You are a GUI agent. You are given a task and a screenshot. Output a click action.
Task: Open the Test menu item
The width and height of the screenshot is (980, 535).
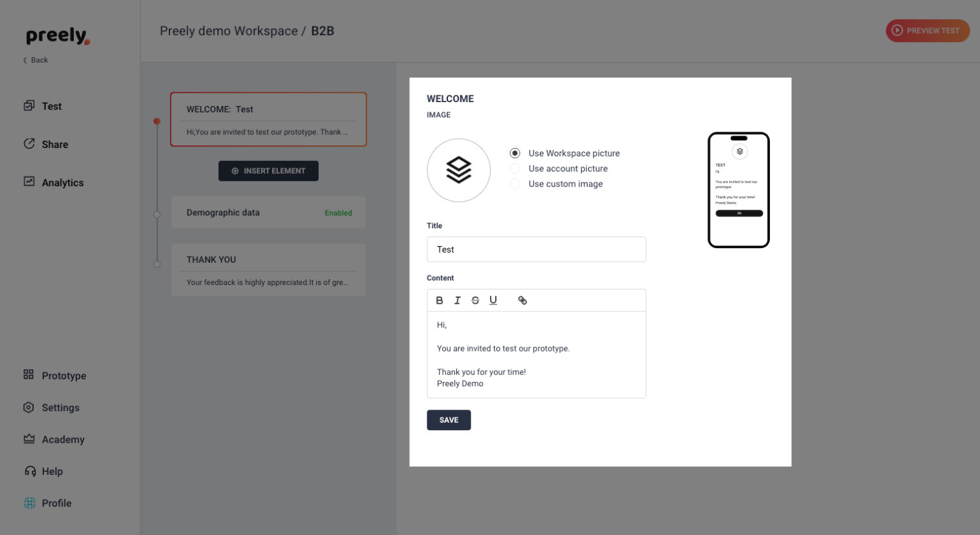pyautogui.click(x=43, y=106)
